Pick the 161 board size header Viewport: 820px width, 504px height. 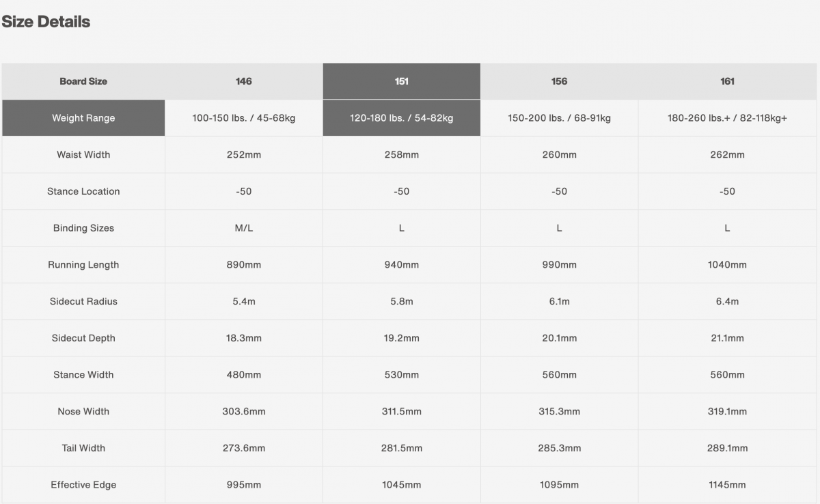pyautogui.click(x=728, y=81)
